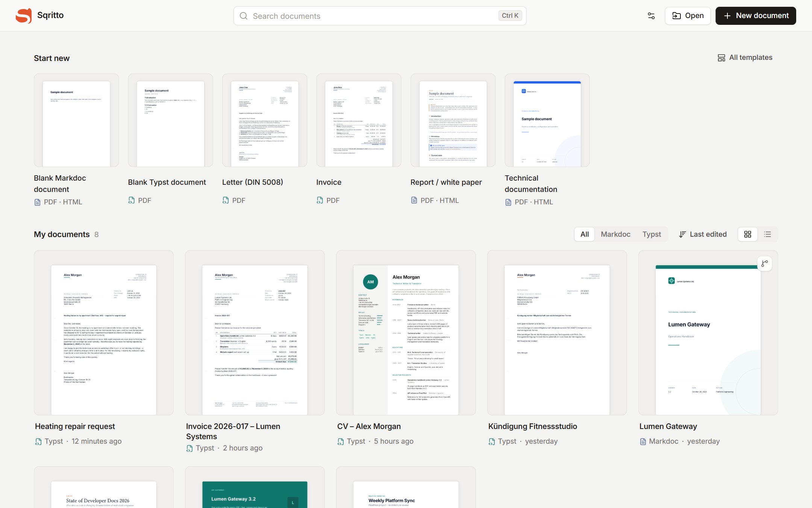This screenshot has height=508, width=812.
Task: Choose the Blank Markdoc document template
Action: point(76,120)
